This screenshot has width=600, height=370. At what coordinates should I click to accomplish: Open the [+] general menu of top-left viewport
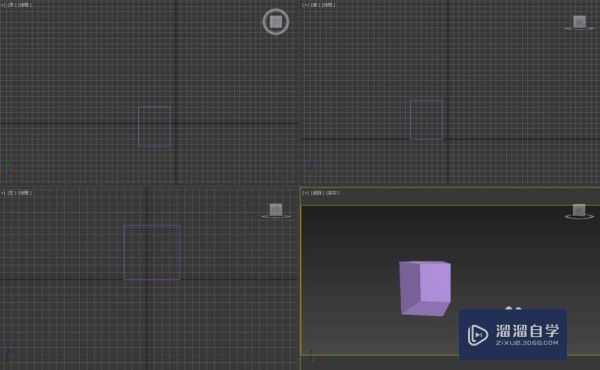click(x=3, y=5)
